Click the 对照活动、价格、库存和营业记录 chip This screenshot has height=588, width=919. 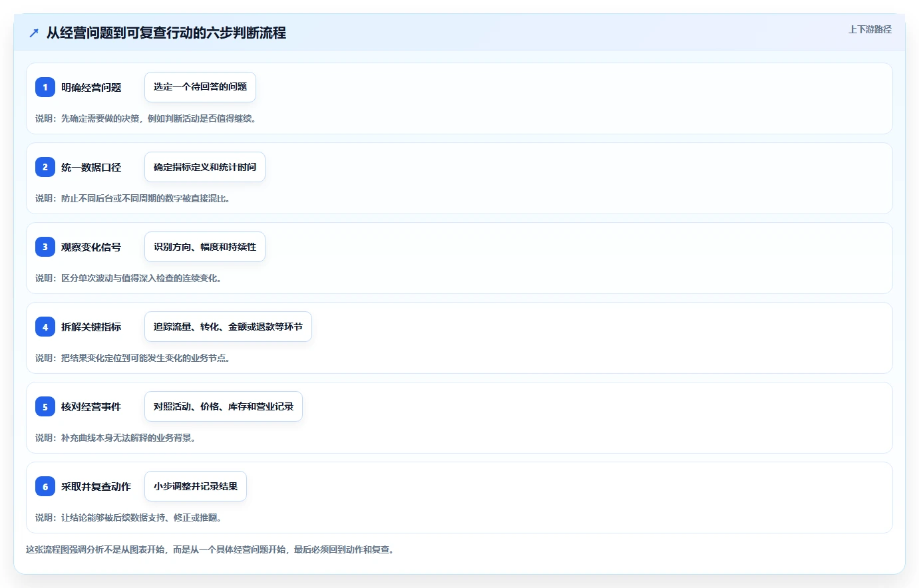pos(224,406)
